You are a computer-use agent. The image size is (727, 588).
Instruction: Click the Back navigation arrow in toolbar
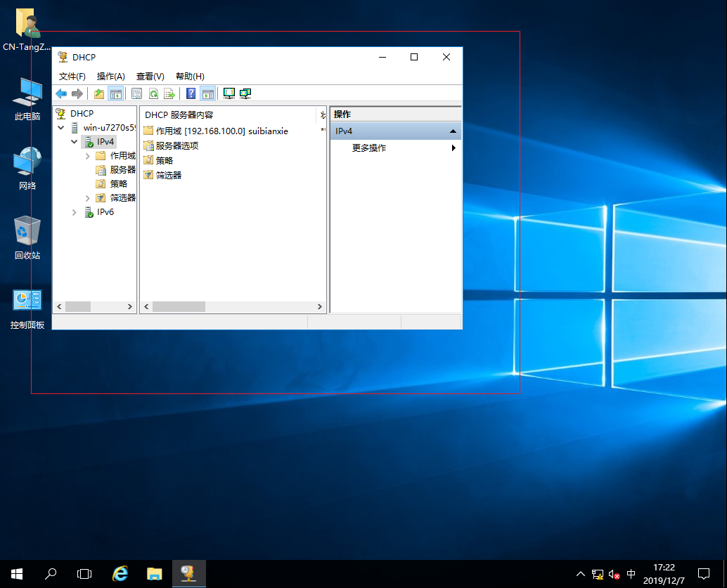click(x=61, y=93)
